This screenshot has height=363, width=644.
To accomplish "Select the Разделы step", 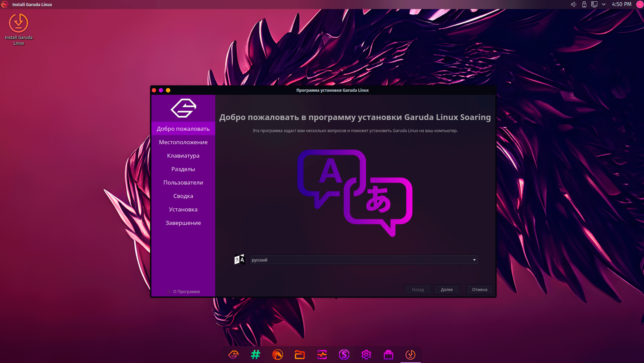I will click(x=183, y=169).
